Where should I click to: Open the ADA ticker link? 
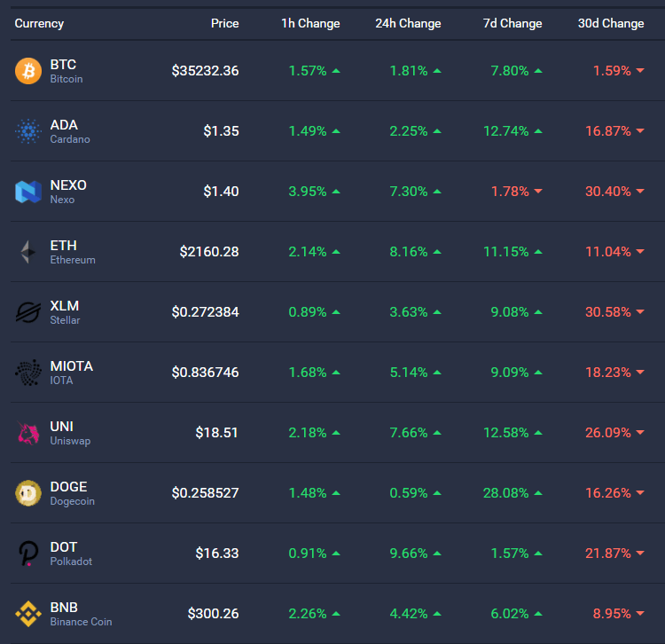(x=64, y=125)
